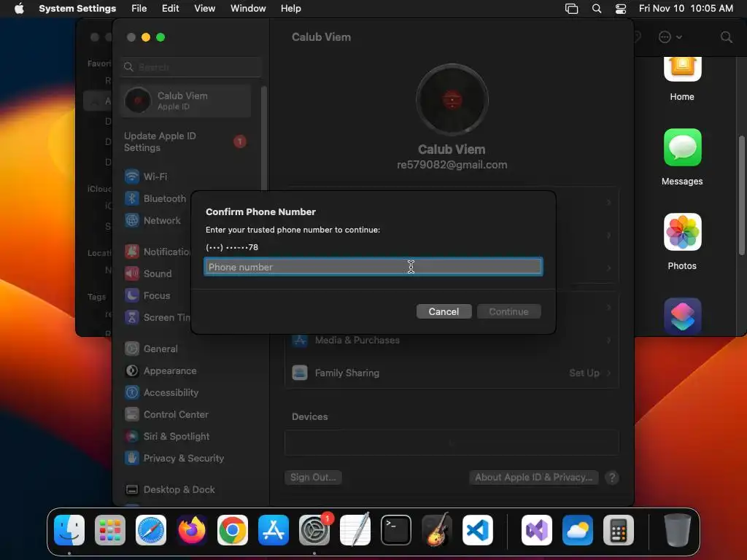The image size is (747, 560).
Task: Open Visual Studio Code from the Dock
Action: (x=478, y=530)
